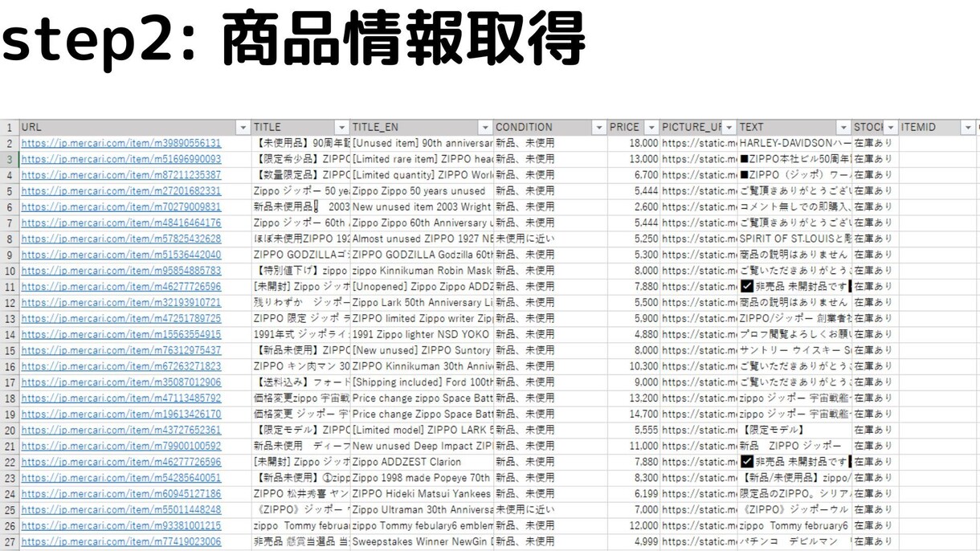Select the price cell 6,700
This screenshot has height=551, width=980.
634,175
